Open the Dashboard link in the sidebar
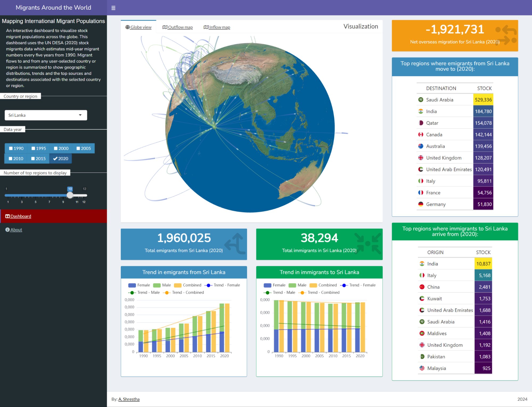The height and width of the screenshot is (407, 532). pyautogui.click(x=20, y=216)
